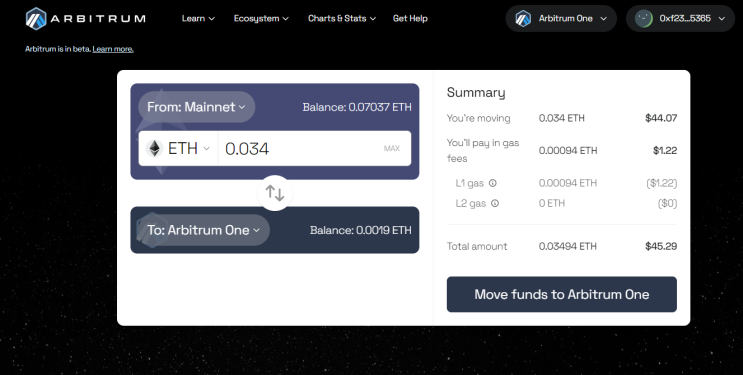743x375 pixels.
Task: Set amount with MAX button
Action: coord(392,148)
